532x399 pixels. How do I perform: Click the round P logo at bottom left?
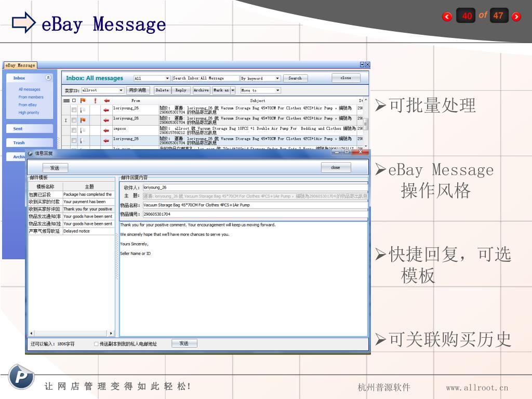point(21,376)
